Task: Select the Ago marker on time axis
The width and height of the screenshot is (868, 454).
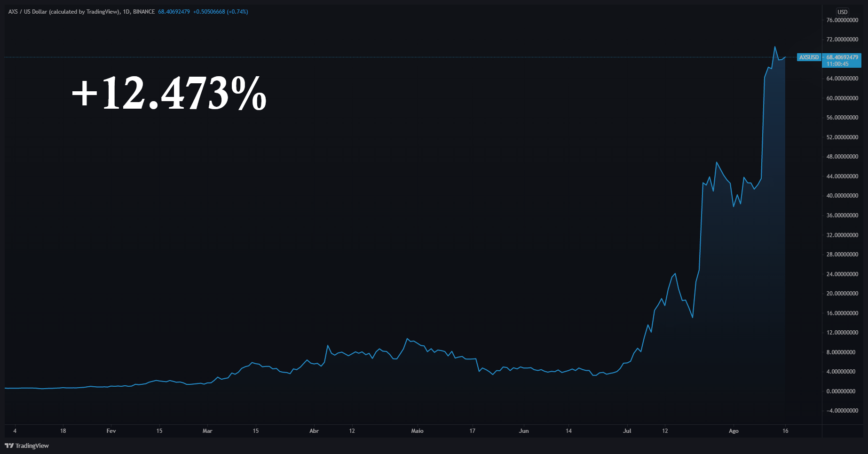Action: pos(734,431)
